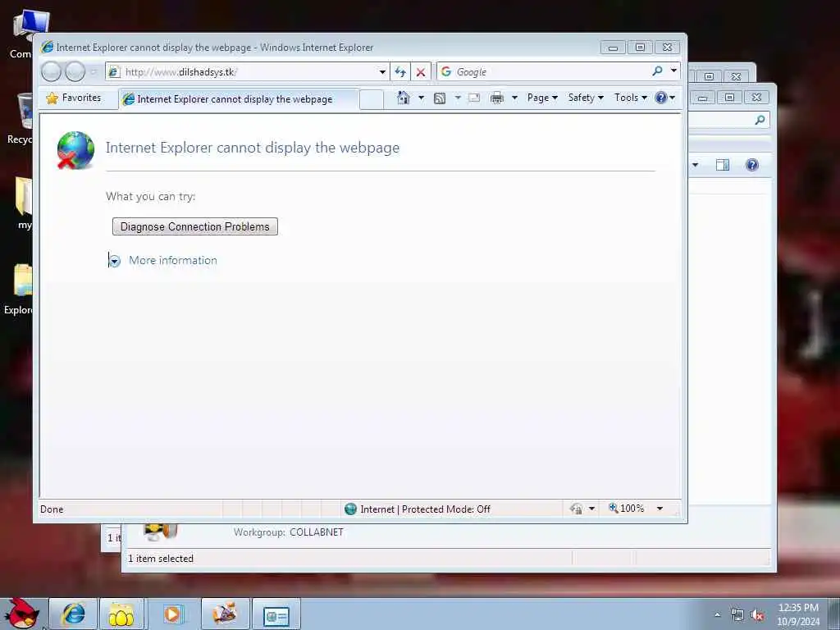
Task: Click the 100% zoom level button
Action: tap(632, 509)
